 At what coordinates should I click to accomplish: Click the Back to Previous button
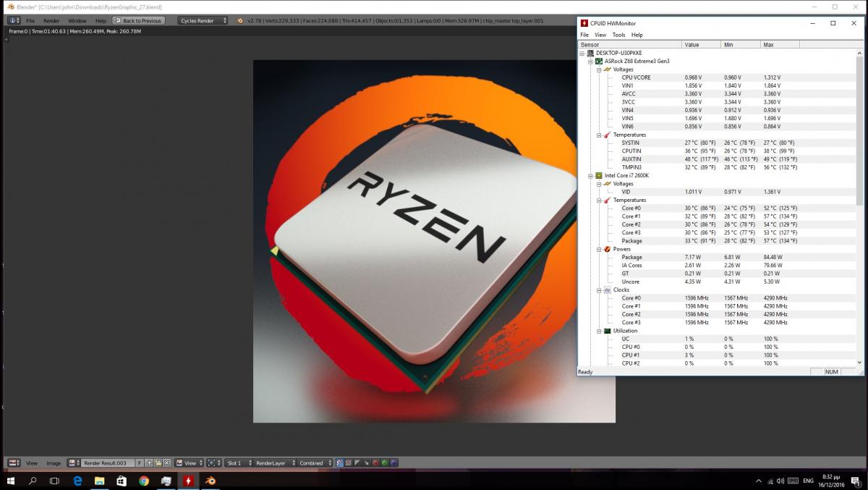coord(139,20)
